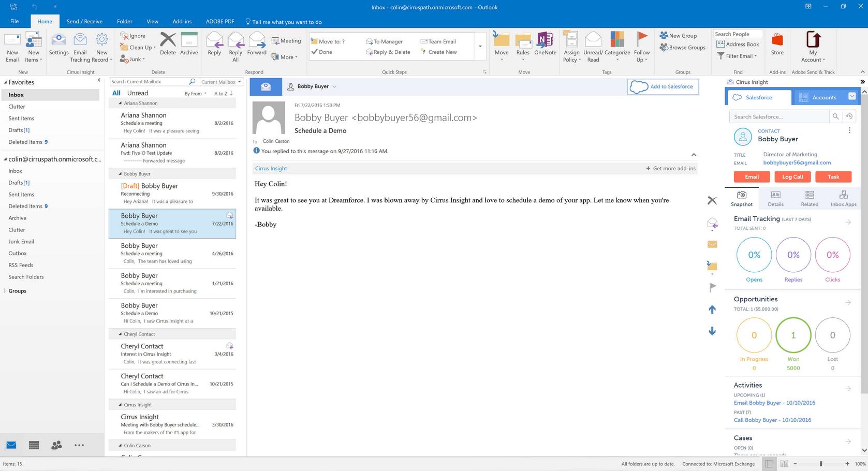Show only Unread messages filter

click(138, 93)
